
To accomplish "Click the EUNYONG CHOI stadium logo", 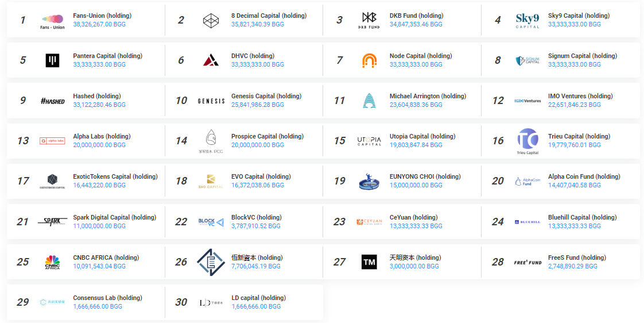I will point(369,182).
